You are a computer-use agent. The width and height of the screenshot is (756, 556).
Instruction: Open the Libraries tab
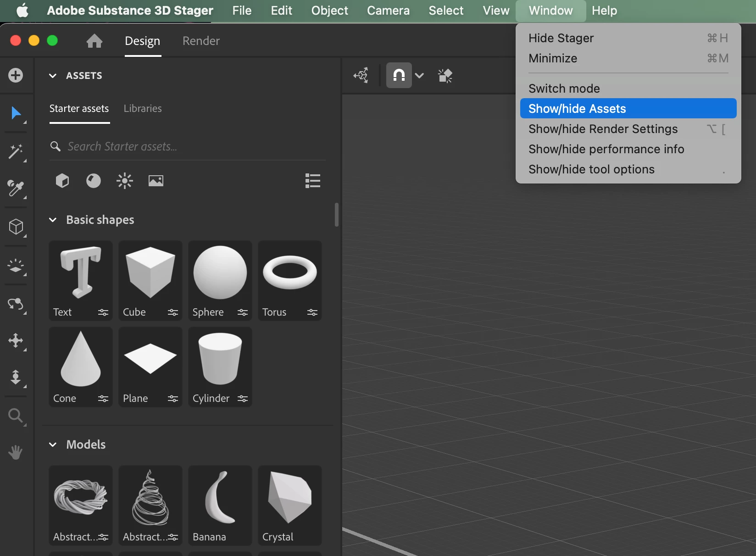(x=143, y=109)
